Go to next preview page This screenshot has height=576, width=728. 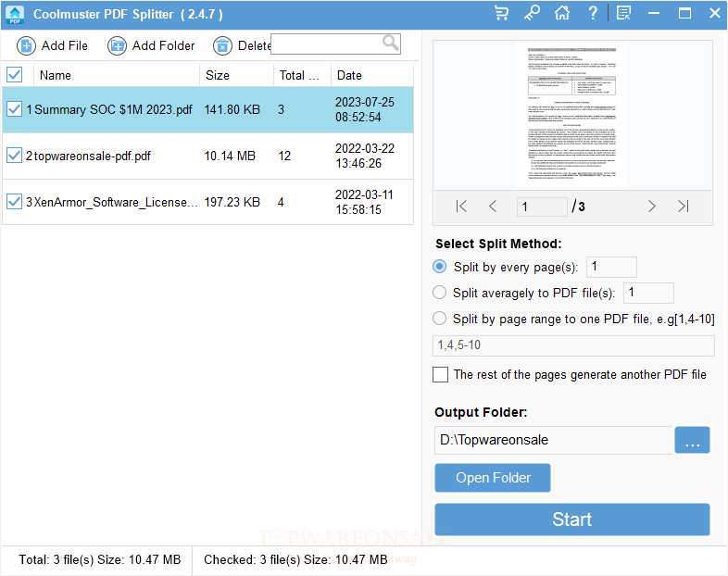coord(651,207)
